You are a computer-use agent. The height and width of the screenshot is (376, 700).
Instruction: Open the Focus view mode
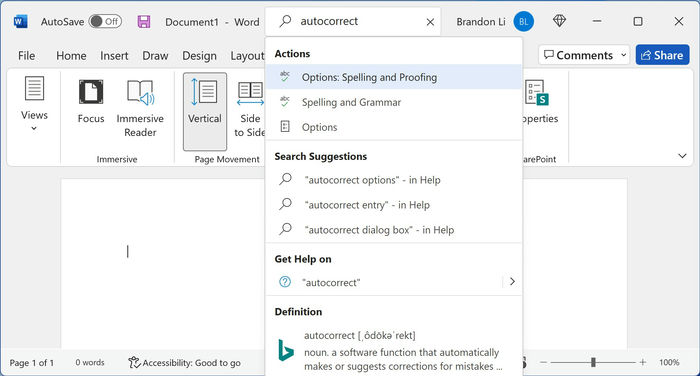pos(91,101)
